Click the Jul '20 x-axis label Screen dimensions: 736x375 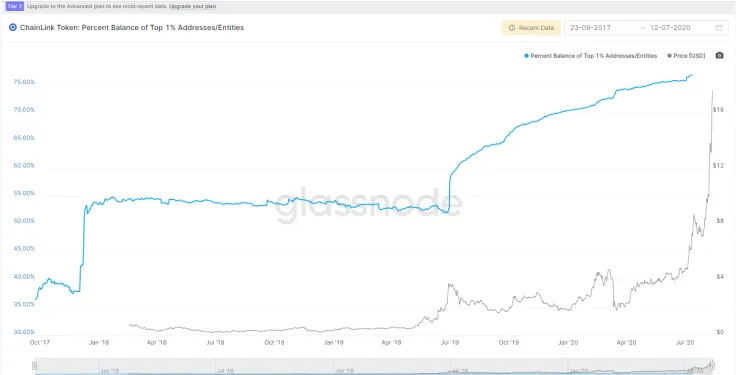[x=685, y=343]
